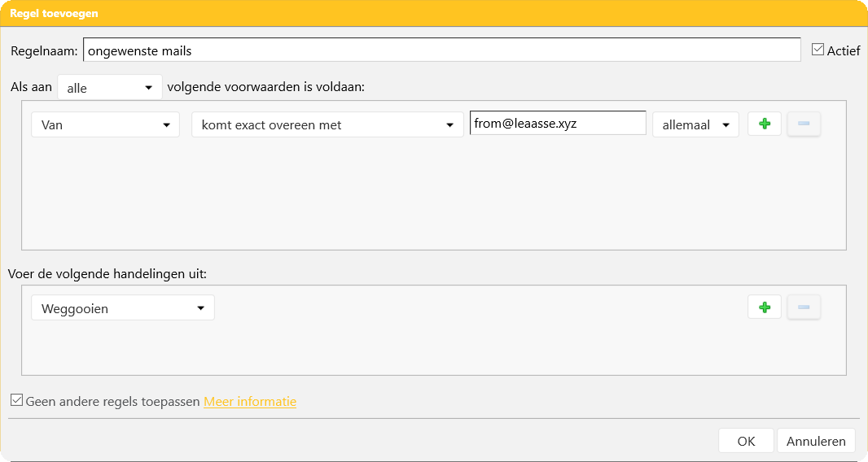Open the 'komt exact overeen met' dropdown
Image resolution: width=868 pixels, height=462 pixels.
pyautogui.click(x=327, y=125)
